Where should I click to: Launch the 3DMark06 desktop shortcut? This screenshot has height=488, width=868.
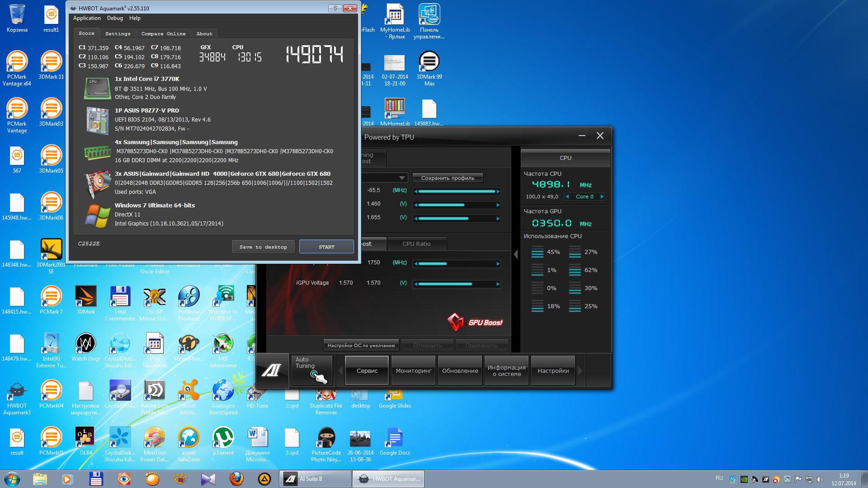pyautogui.click(x=51, y=206)
